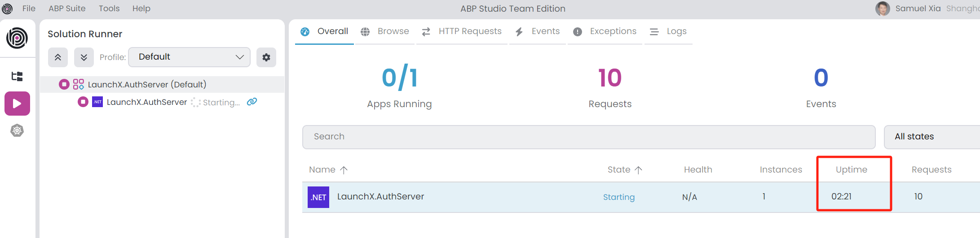Collapse all items with double up arrows
The height and width of the screenshot is (238, 980).
[x=58, y=57]
